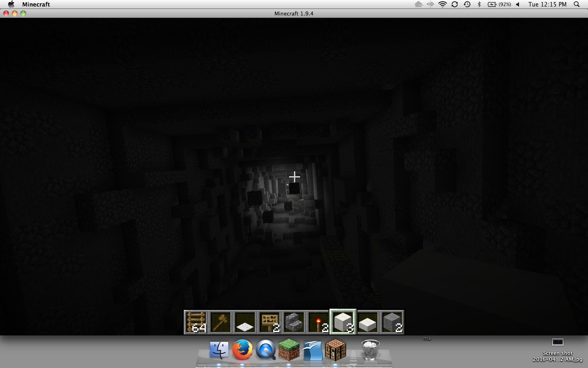Open the OpenOffice dock icon
This screenshot has width=588, height=368.
tap(312, 350)
